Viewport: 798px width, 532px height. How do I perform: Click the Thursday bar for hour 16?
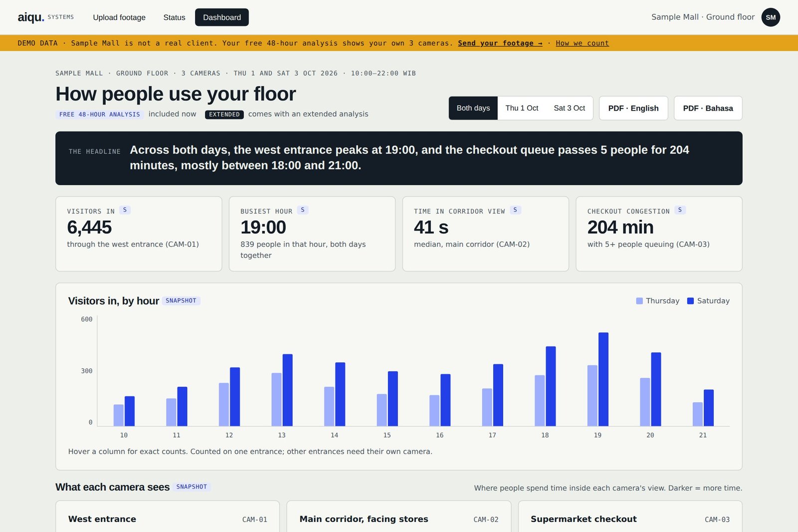(x=434, y=410)
